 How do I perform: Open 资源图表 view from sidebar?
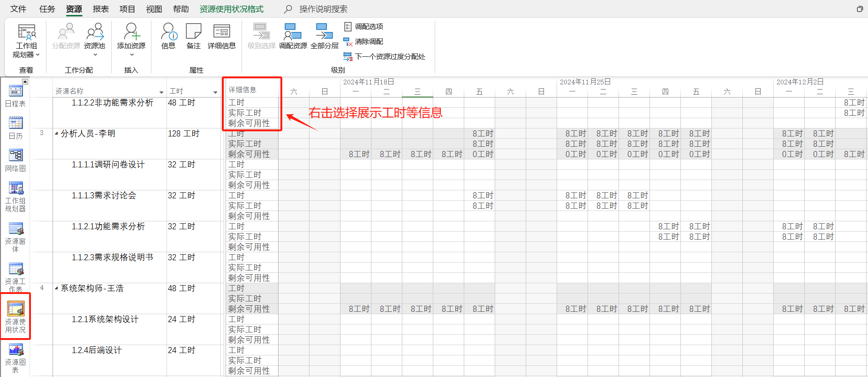point(15,358)
